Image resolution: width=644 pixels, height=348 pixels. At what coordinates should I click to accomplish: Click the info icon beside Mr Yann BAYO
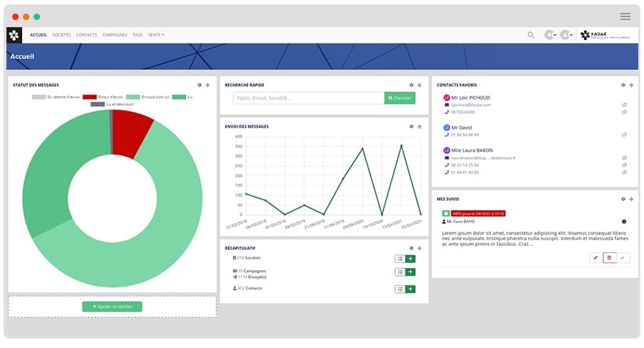pyautogui.click(x=624, y=222)
